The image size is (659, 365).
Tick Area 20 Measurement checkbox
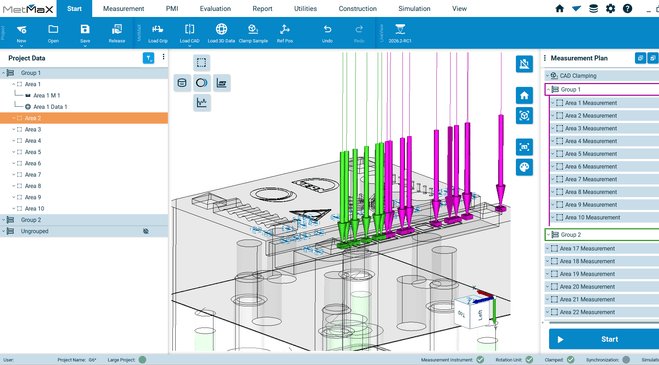click(554, 287)
